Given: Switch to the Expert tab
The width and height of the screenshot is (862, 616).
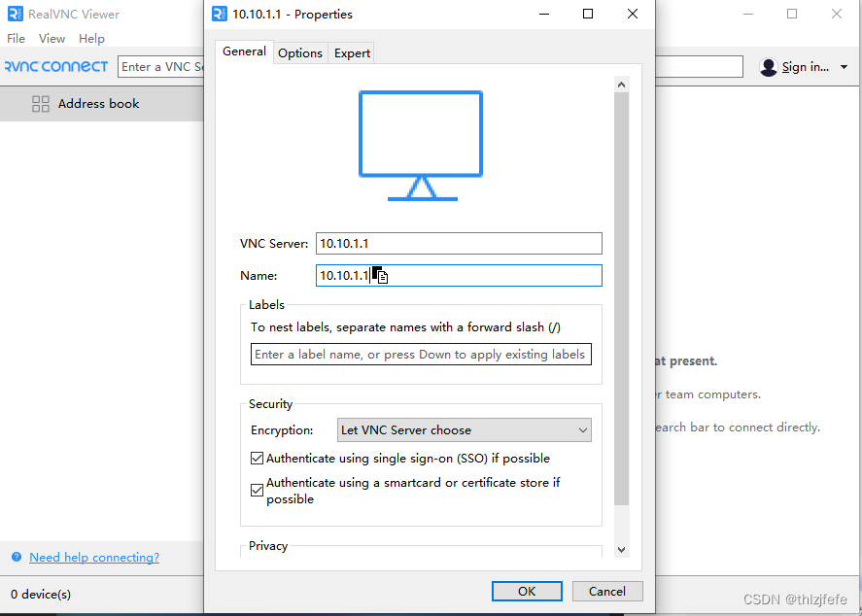Looking at the screenshot, I should (352, 53).
